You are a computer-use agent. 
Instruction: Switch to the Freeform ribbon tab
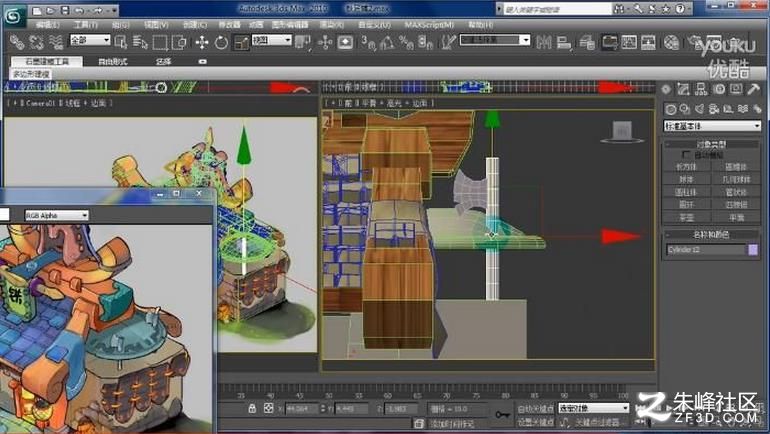tap(112, 62)
